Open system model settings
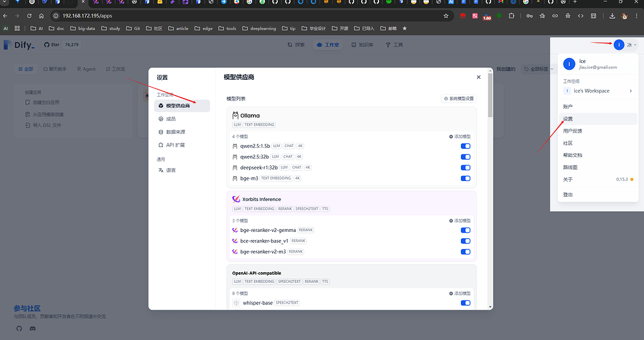The image size is (644, 340). point(458,99)
